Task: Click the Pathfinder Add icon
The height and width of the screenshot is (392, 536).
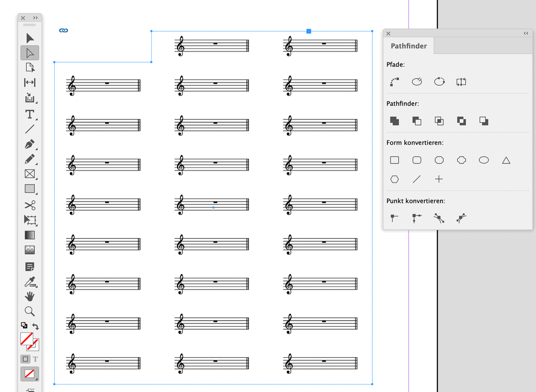Action: tap(394, 121)
